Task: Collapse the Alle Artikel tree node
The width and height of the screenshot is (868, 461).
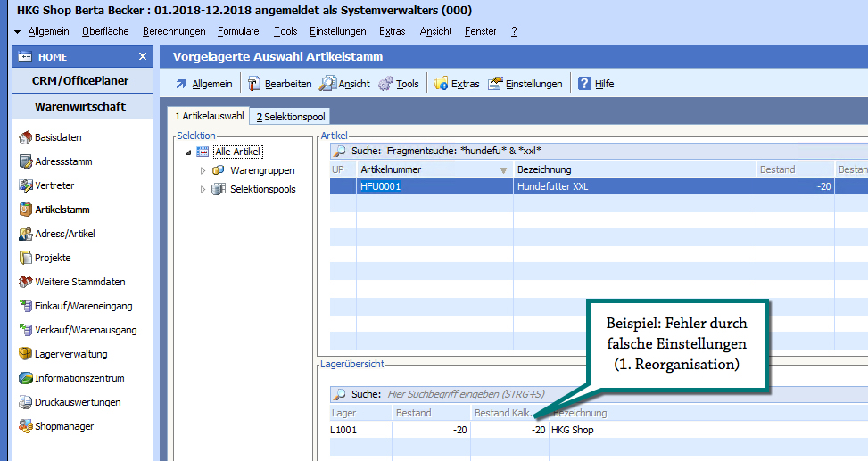Action: click(188, 152)
